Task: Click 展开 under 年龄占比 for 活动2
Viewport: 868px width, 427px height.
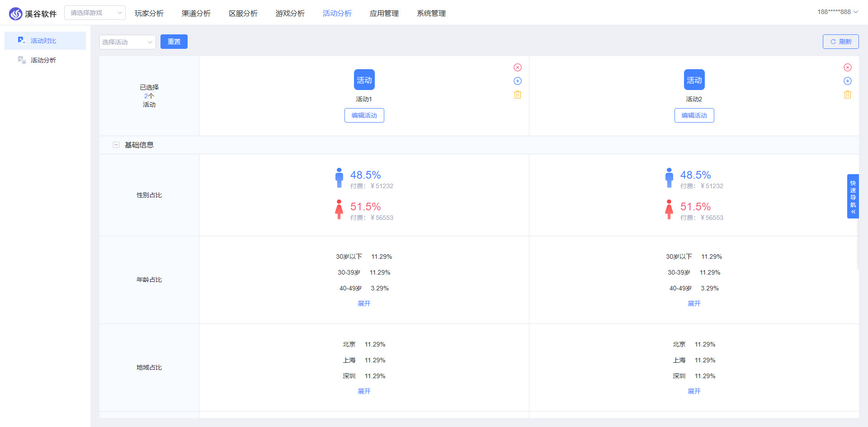Action: tap(694, 304)
